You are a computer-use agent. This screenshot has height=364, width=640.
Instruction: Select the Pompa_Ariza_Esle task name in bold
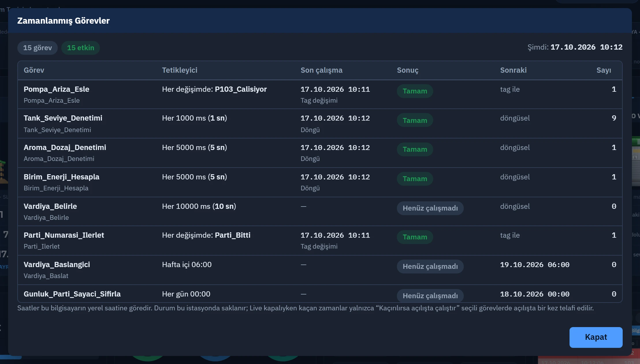click(x=56, y=89)
